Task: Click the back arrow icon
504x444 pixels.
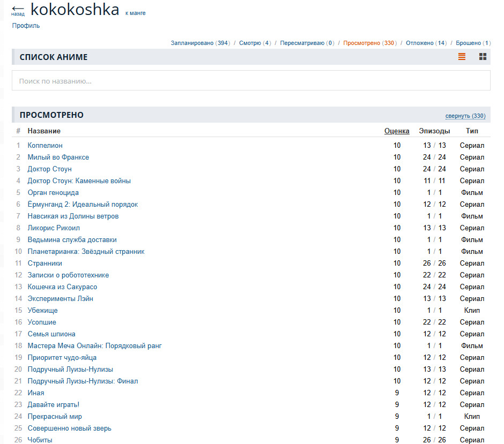Action: pos(18,10)
